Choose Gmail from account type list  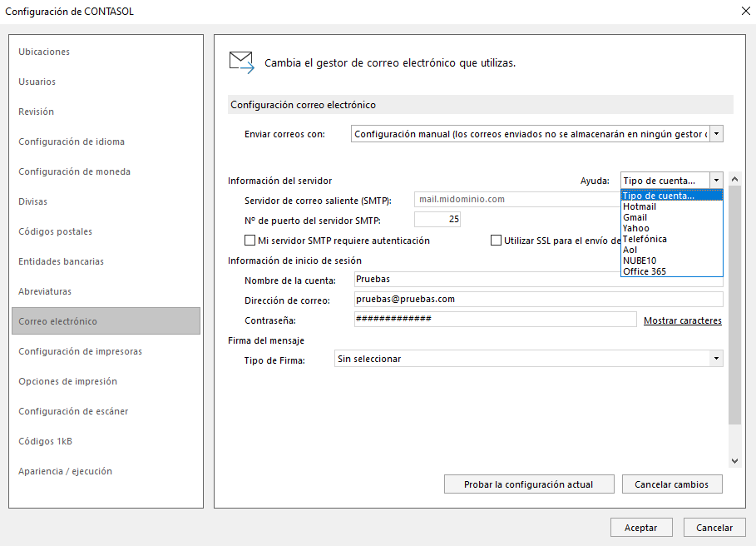click(672, 217)
